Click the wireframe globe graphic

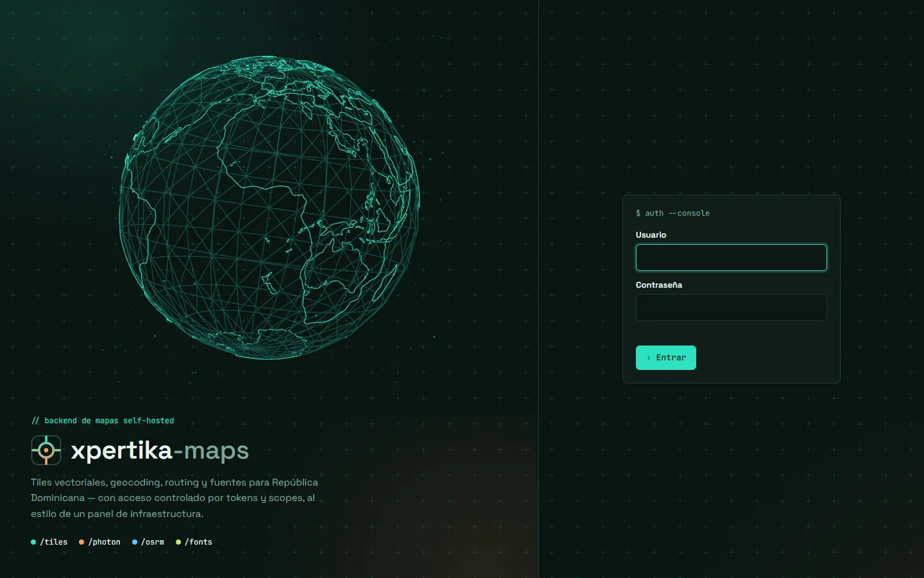(x=269, y=207)
